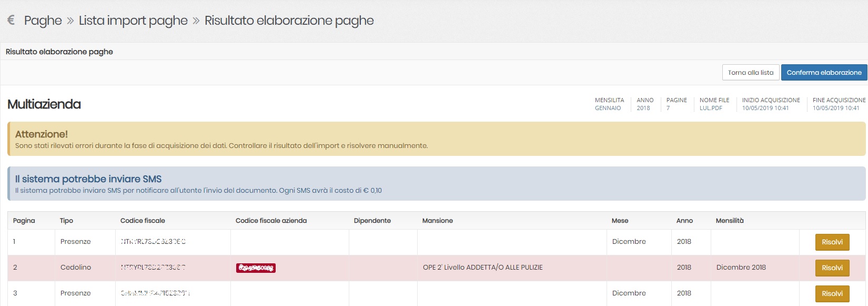Click the Mansione column header
868x306 pixels.
[x=437, y=221]
